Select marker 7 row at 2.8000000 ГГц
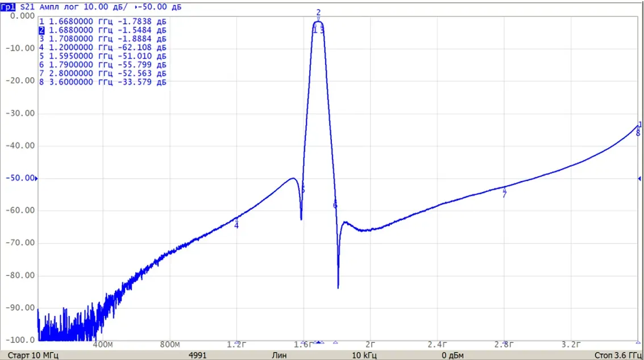The height and width of the screenshot is (360, 644). [x=103, y=73]
